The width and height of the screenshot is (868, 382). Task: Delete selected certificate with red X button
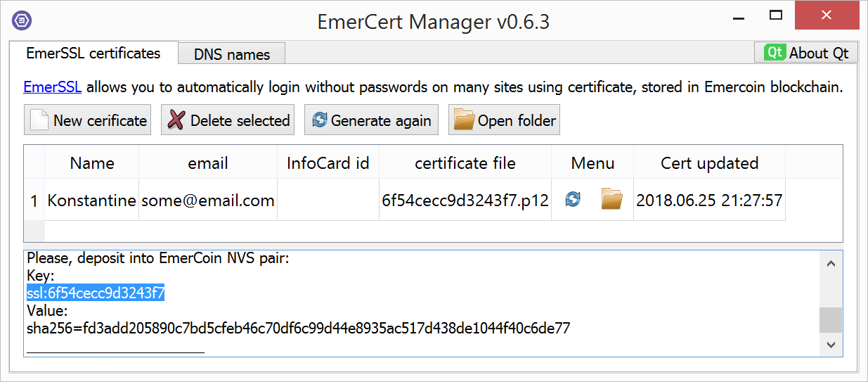click(228, 120)
